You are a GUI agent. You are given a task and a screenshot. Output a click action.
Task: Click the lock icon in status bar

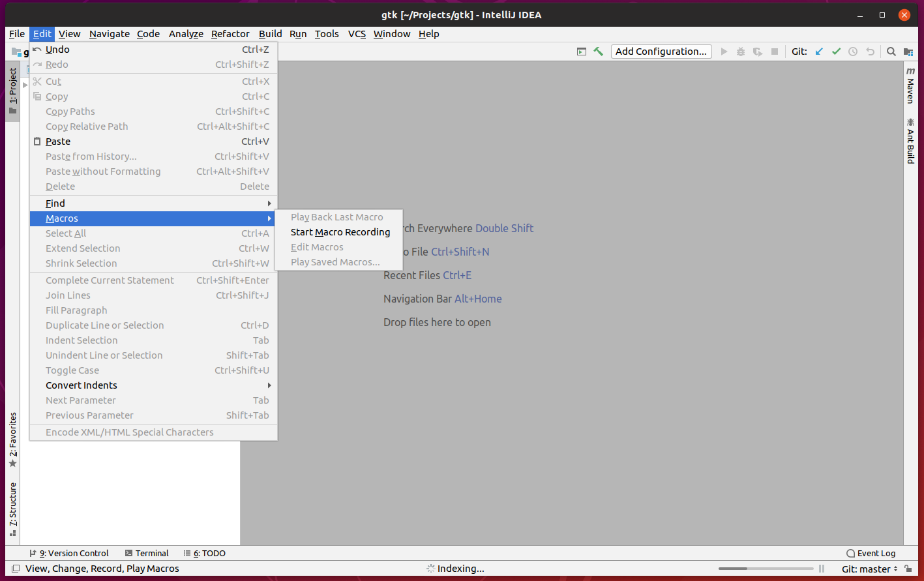point(908,569)
